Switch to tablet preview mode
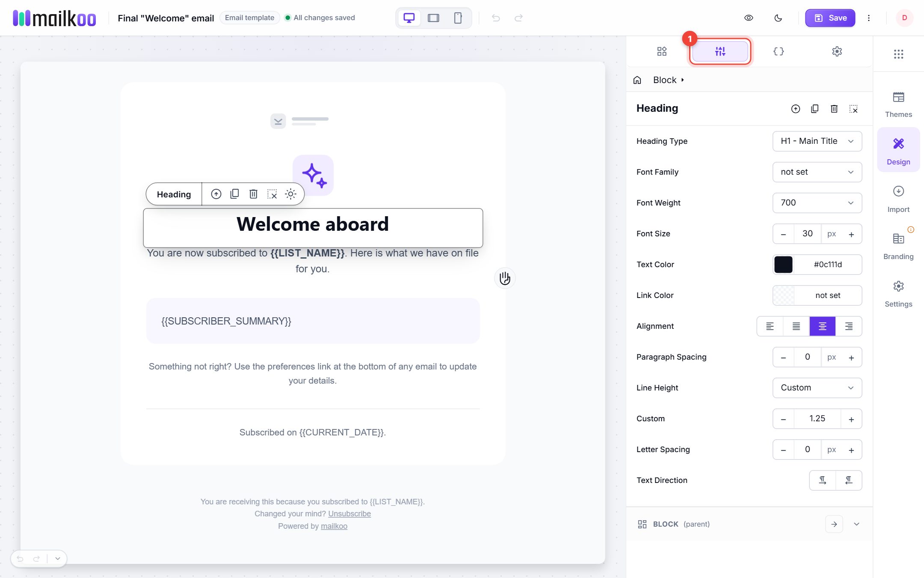Image resolution: width=924 pixels, height=578 pixels. [433, 18]
